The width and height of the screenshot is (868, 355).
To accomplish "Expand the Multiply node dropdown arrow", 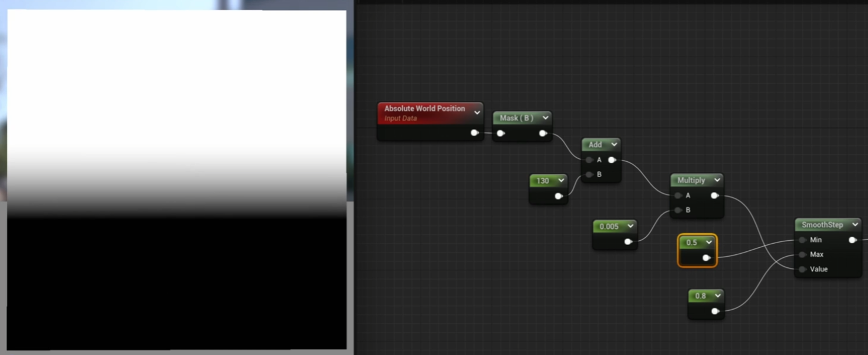I will pos(716,180).
